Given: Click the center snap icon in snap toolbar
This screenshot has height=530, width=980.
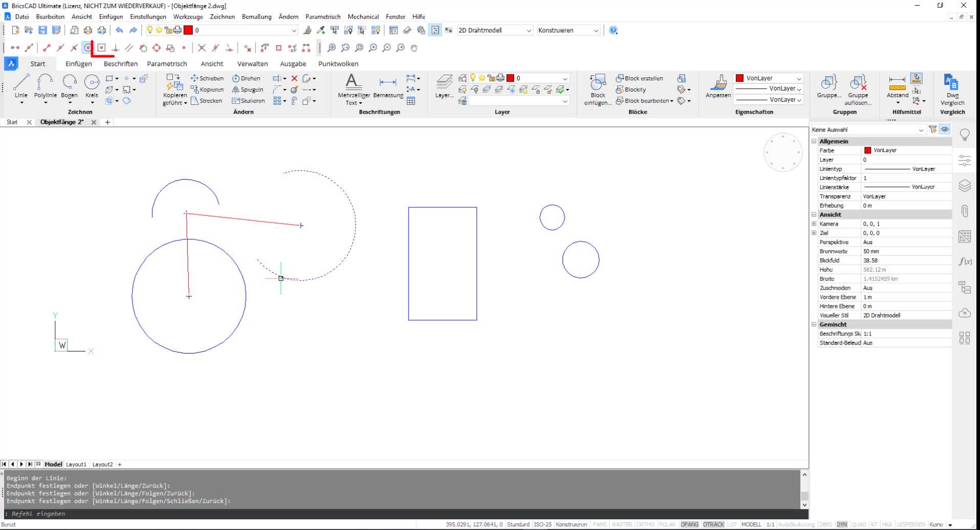Looking at the screenshot, I should point(88,48).
